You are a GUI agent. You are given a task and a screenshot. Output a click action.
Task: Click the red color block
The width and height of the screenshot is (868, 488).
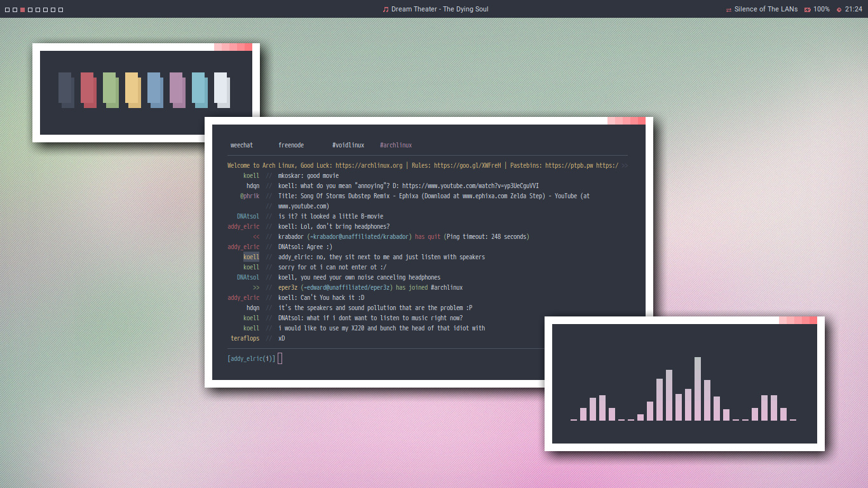pyautogui.click(x=88, y=89)
